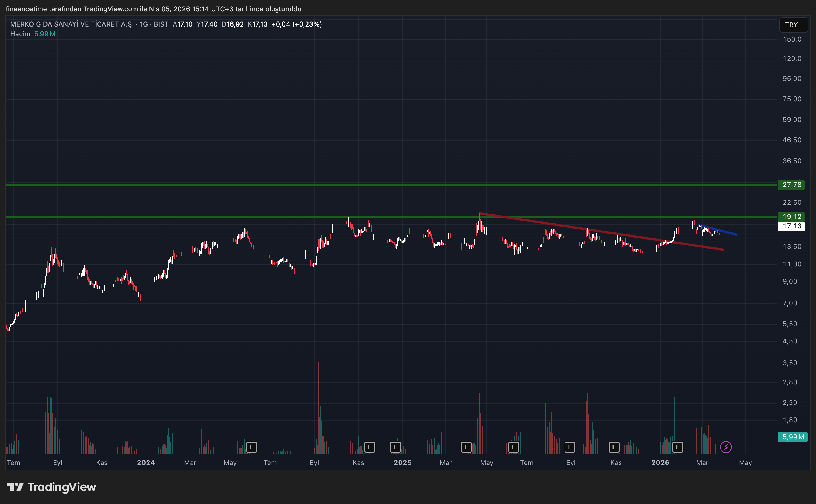Click the TradingView logo
Image resolution: width=816 pixels, height=504 pixels.
pos(52,487)
